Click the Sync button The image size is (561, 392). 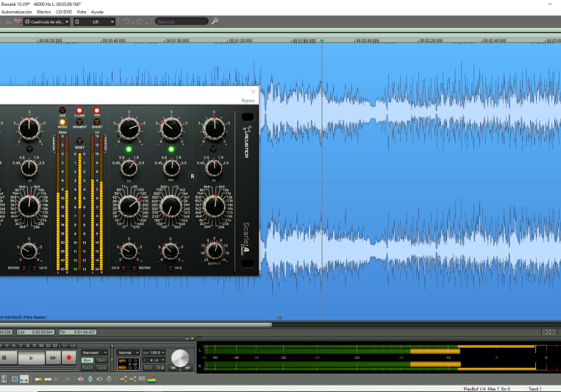101,360
